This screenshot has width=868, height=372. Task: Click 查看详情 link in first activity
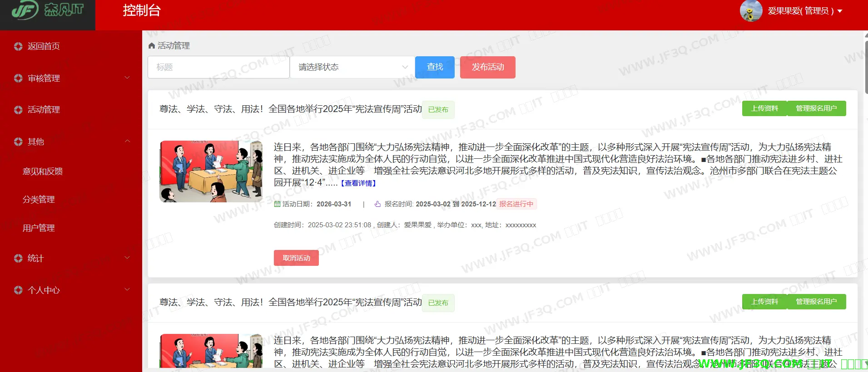358,183
